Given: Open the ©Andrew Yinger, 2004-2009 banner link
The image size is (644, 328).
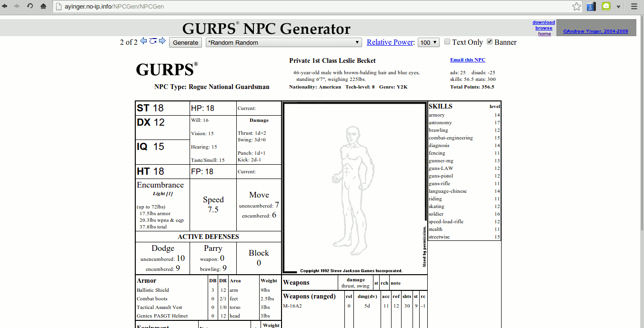Looking at the screenshot, I should tap(595, 30).
